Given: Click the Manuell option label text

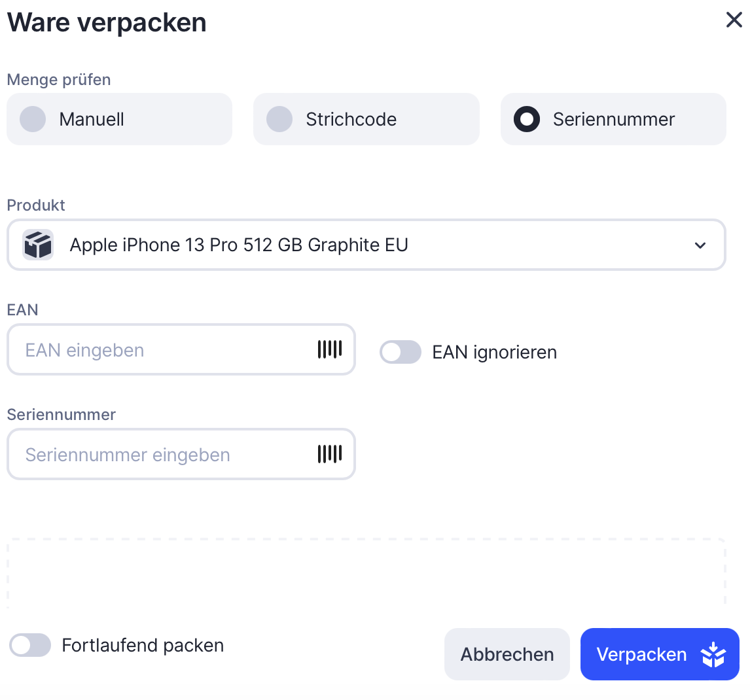Looking at the screenshot, I should coord(92,120).
